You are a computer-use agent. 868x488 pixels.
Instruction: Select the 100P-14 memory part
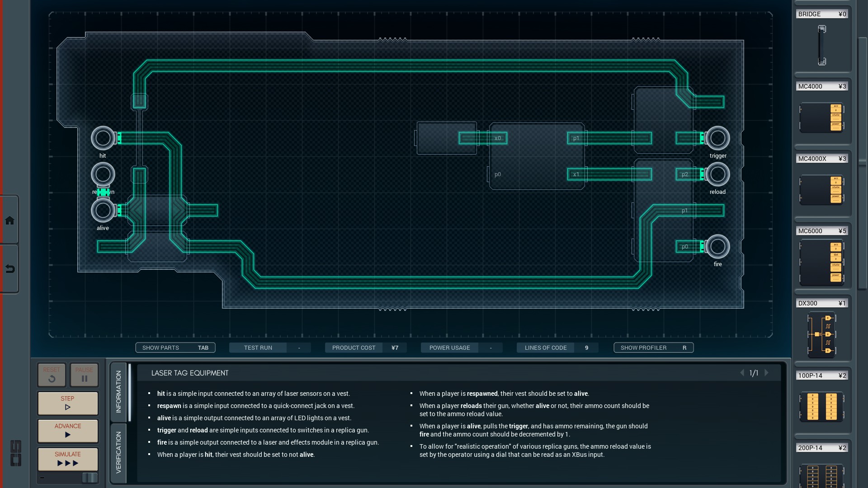pyautogui.click(x=821, y=407)
